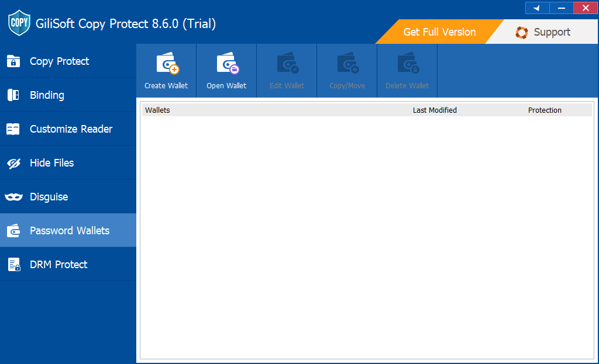Open the Customize Reader section

(x=68, y=129)
